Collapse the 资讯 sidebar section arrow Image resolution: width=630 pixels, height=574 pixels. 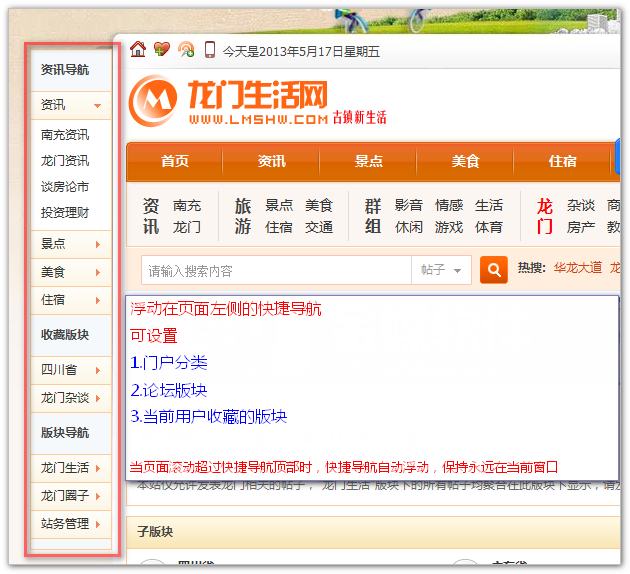(x=97, y=106)
